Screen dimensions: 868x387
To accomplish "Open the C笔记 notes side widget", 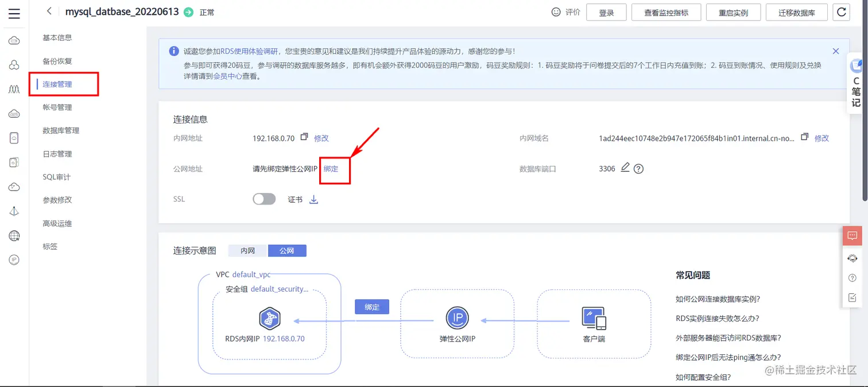I will [856, 83].
